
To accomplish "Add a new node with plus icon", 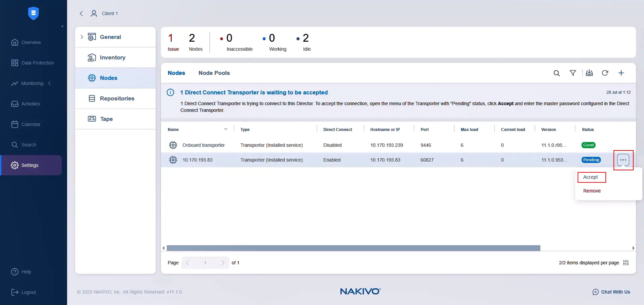I will [x=621, y=73].
